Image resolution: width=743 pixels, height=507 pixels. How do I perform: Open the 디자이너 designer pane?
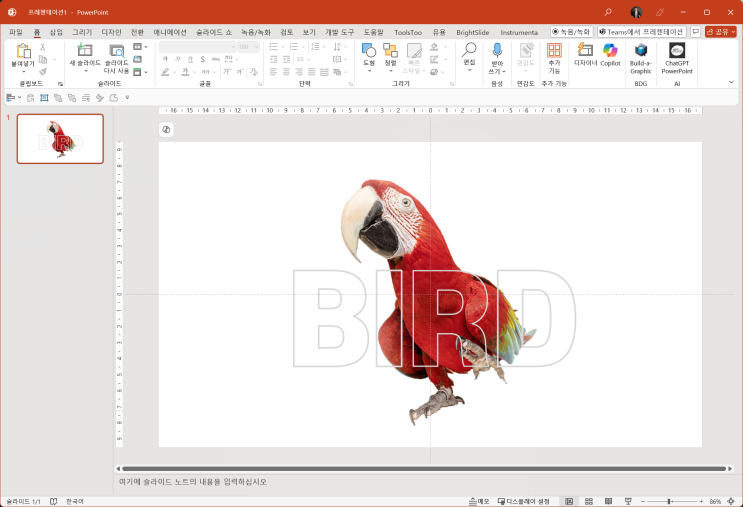pos(585,49)
